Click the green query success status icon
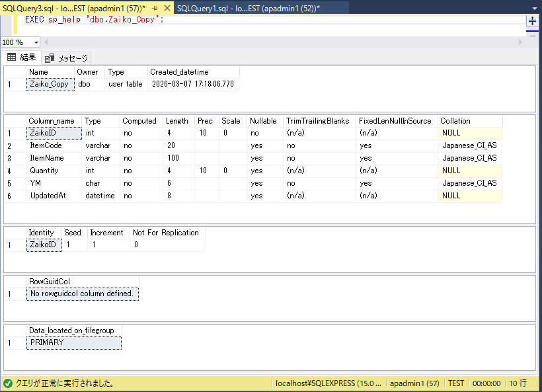Screen dimensions: 542x392 coord(7,383)
